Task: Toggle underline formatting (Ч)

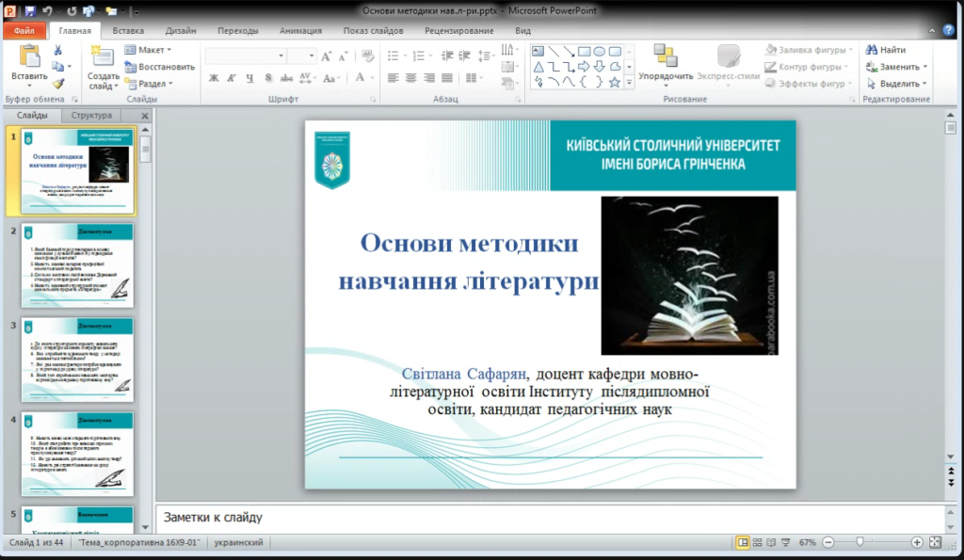Action: coord(249,78)
